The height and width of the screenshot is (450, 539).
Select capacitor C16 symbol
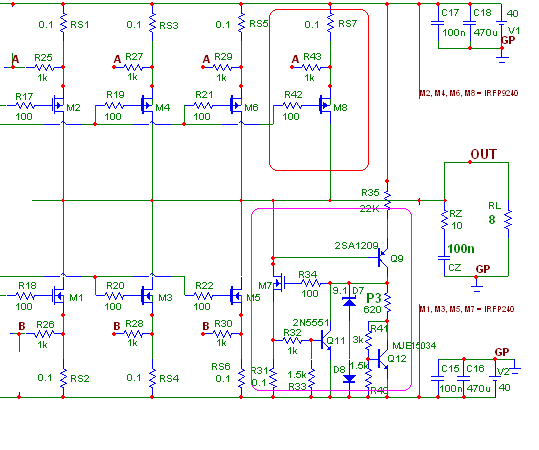[x=464, y=378]
